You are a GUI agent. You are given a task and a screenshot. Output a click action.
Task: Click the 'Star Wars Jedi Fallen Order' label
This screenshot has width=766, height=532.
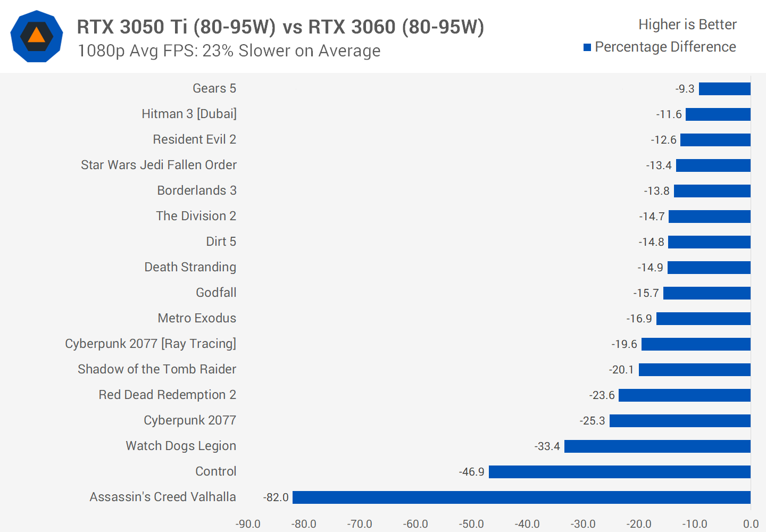click(159, 165)
